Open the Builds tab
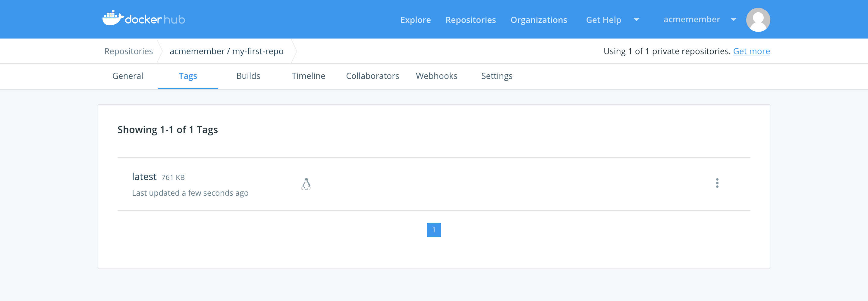 point(248,76)
